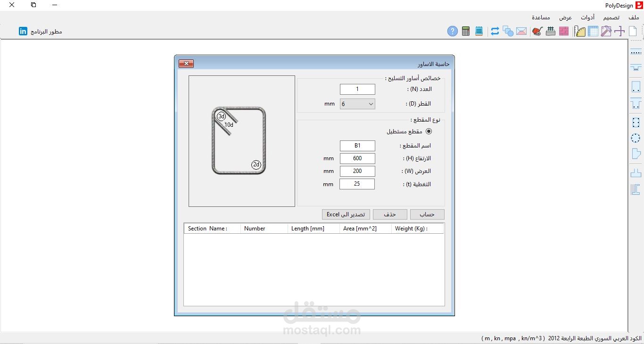Viewport: 644px width, 344px height.
Task: Click the blue grid table icon
Action: (593, 32)
